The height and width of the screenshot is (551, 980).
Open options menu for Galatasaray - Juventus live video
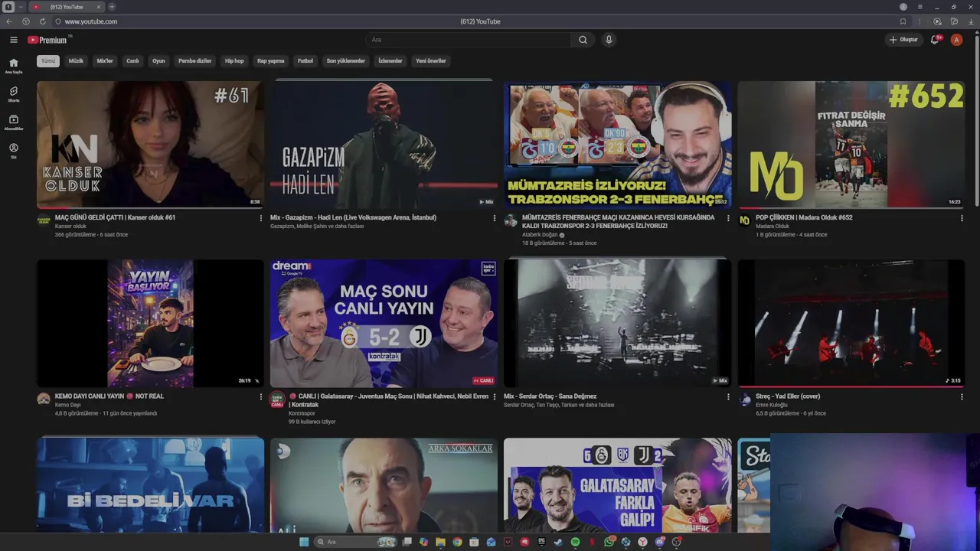[x=494, y=397]
